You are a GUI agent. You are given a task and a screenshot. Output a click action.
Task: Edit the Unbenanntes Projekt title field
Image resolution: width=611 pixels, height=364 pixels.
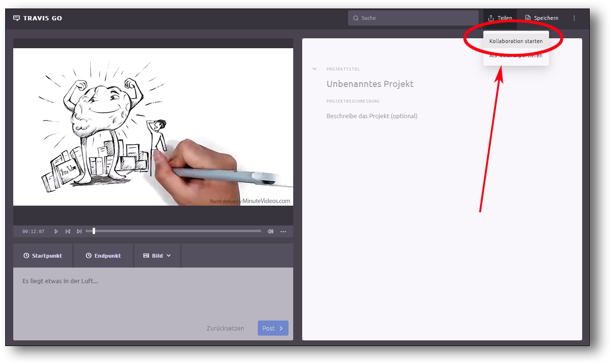(370, 84)
